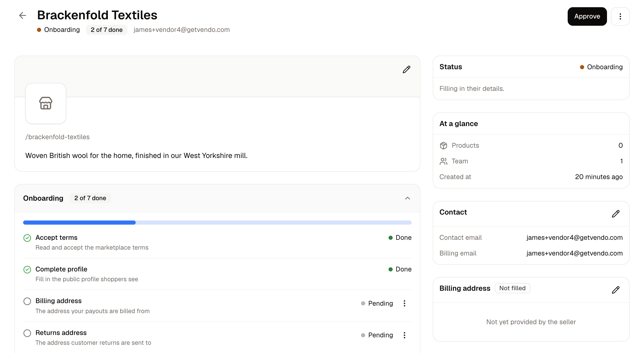Click the Returns address step title
Screen dimensions: 644x353
pyautogui.click(x=61, y=332)
